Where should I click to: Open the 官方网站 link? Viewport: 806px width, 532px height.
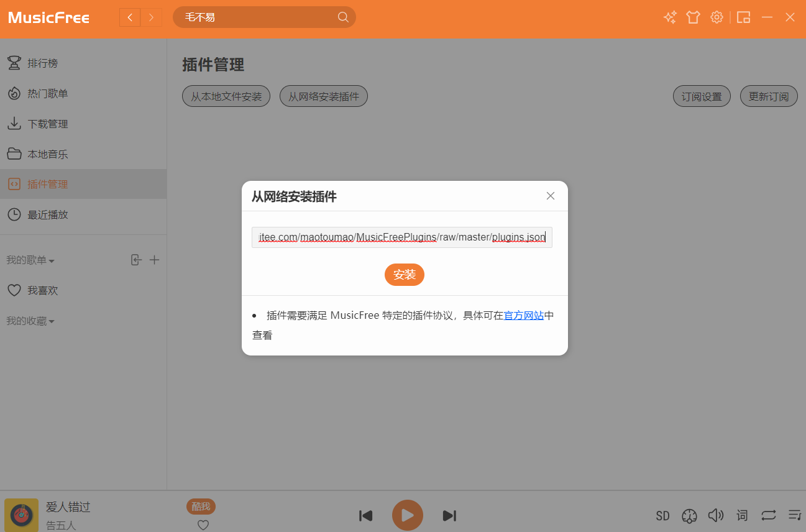pyautogui.click(x=524, y=315)
